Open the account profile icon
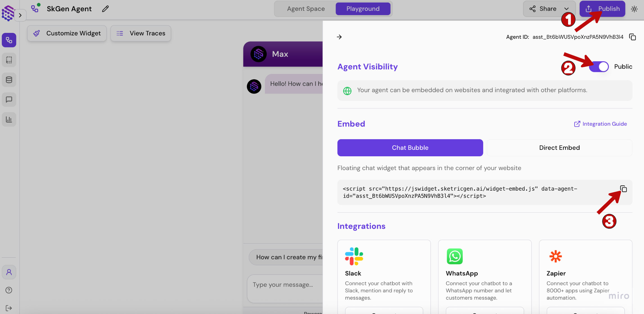 click(x=9, y=272)
